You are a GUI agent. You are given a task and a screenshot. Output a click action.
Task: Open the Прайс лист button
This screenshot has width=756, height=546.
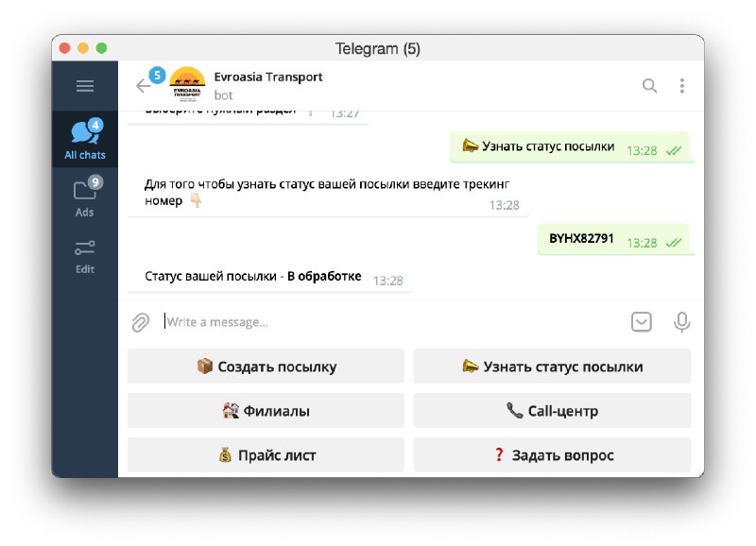[266, 455]
